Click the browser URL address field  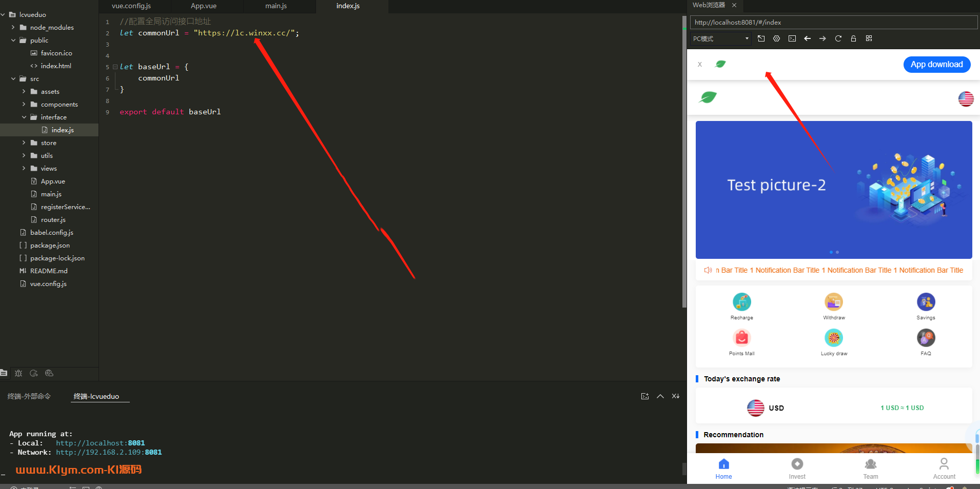coord(833,23)
